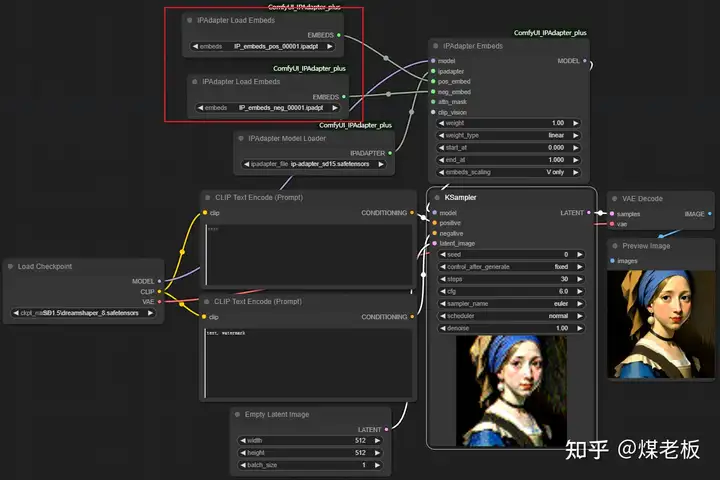Click the vae input socket on VAE Decode
Viewport: 720px width, 480px height.
point(612,224)
